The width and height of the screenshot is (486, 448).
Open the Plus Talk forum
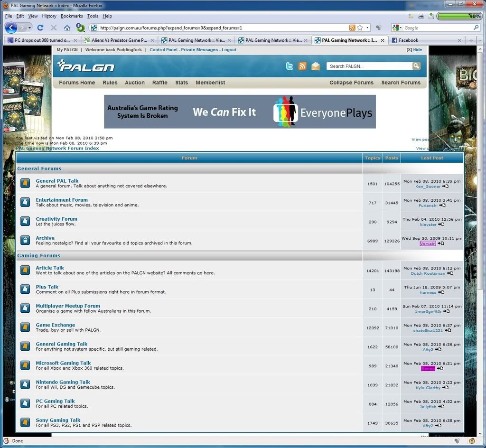tap(47, 287)
